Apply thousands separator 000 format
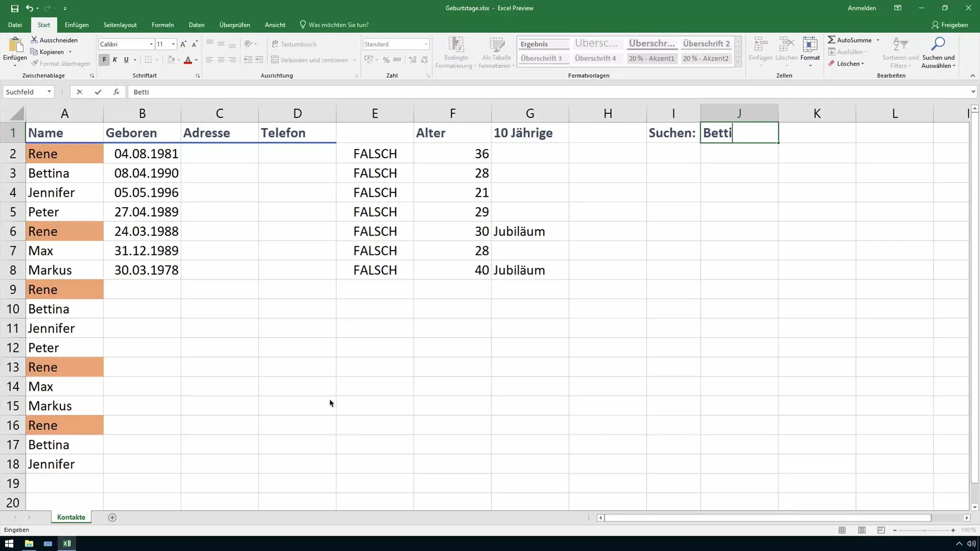Image resolution: width=980 pixels, height=551 pixels. (397, 60)
